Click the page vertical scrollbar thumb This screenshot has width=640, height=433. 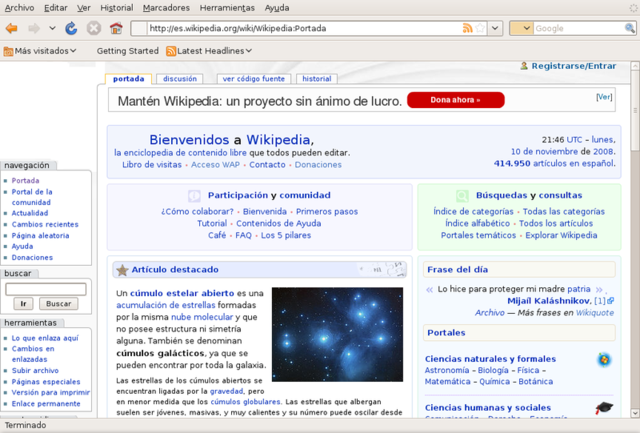tap(635, 111)
